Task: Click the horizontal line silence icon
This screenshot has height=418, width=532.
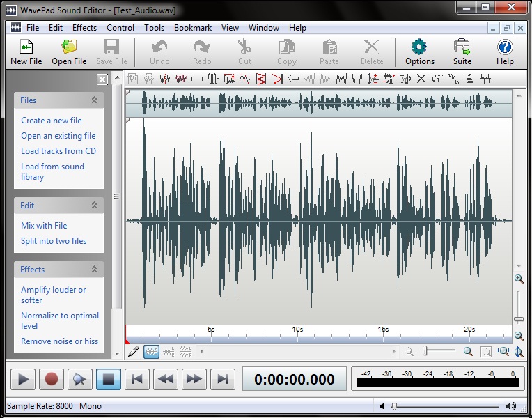Action: pos(197,79)
